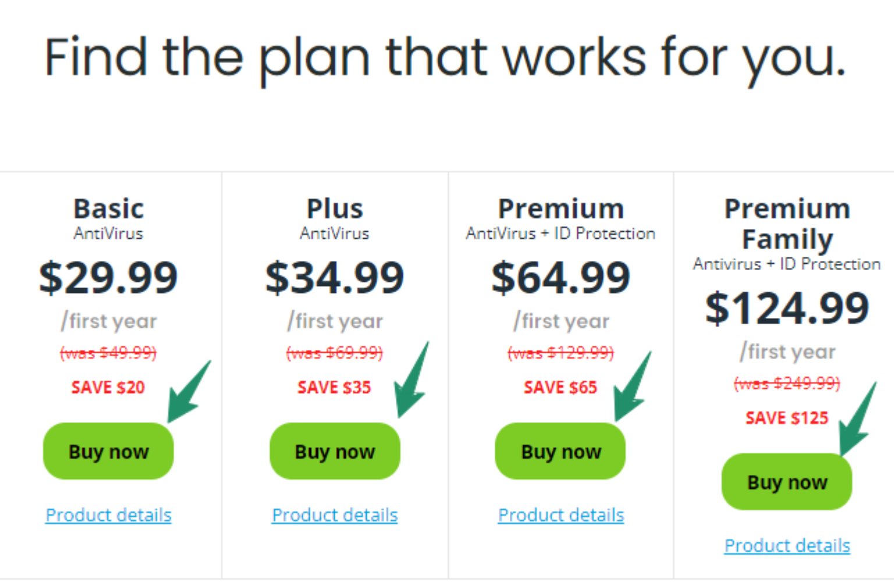
Task: Click Buy now for the Basic plan
Action: tap(108, 451)
